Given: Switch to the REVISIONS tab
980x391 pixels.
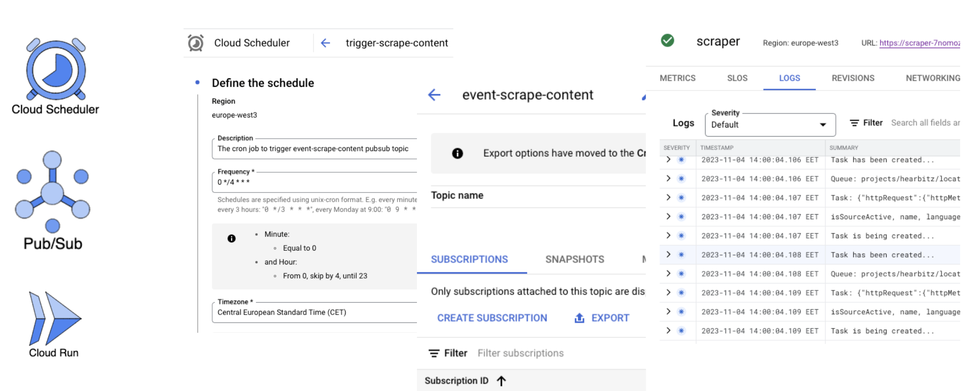Looking at the screenshot, I should click(853, 78).
